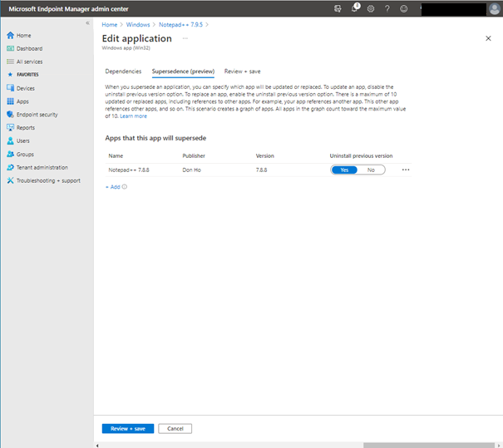Image resolution: width=503 pixels, height=448 pixels.
Task: Click the Review + save button
Action: [x=128, y=428]
